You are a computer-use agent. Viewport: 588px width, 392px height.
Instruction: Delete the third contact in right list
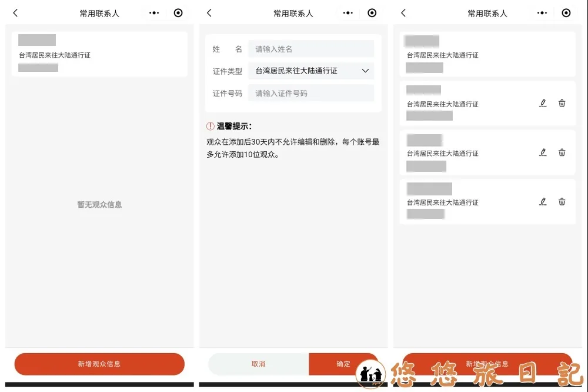(x=562, y=152)
